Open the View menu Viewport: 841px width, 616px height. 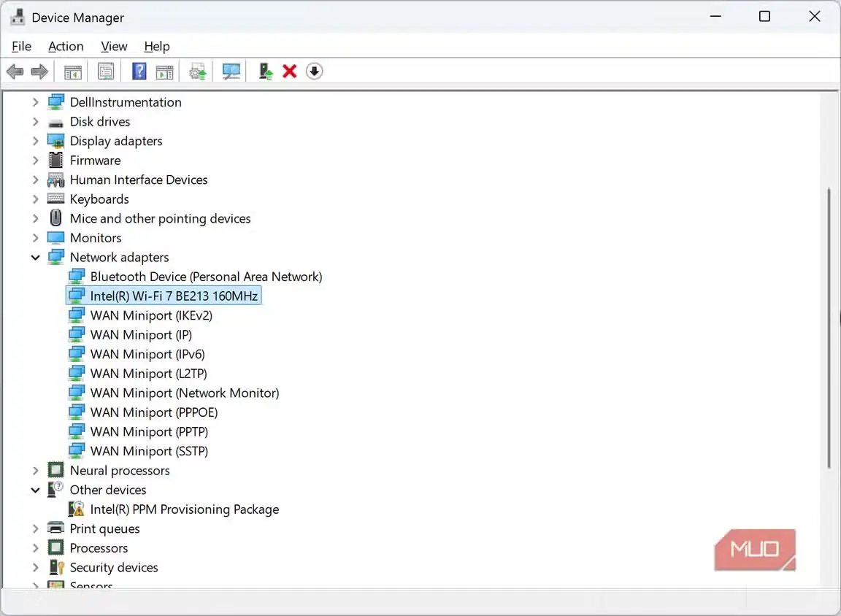(x=114, y=47)
